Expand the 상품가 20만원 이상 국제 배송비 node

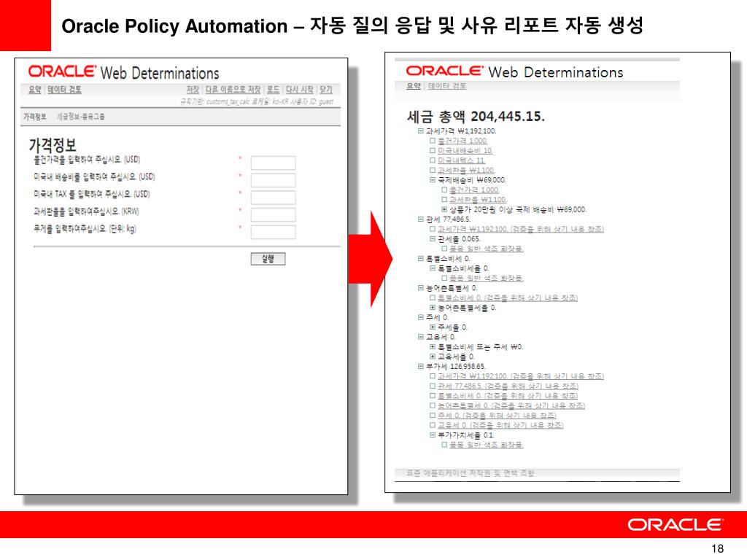[x=444, y=209]
